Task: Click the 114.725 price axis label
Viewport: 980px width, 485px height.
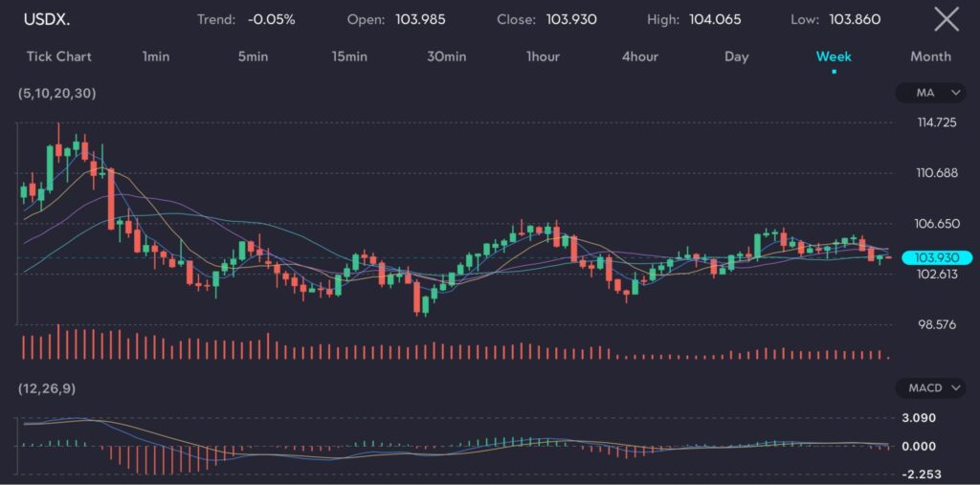Action: click(937, 122)
